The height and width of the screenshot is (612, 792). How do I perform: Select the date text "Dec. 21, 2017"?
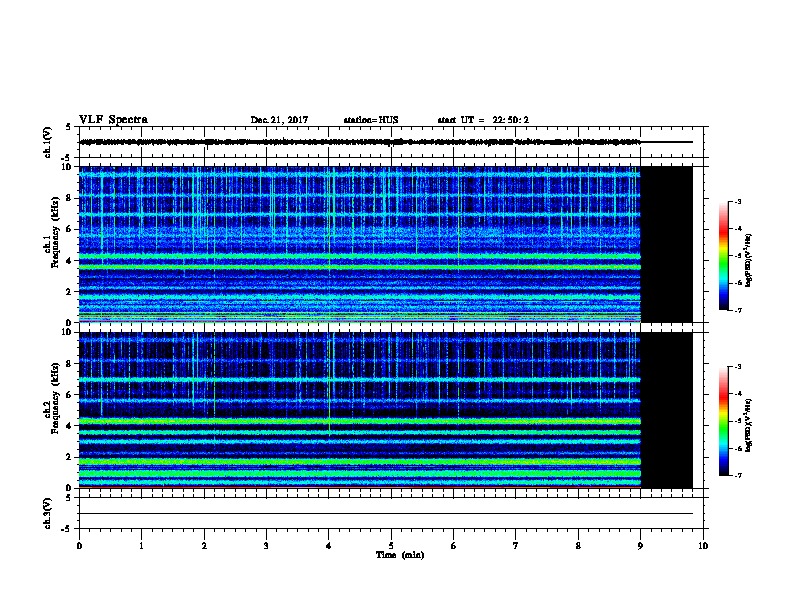coord(279,120)
